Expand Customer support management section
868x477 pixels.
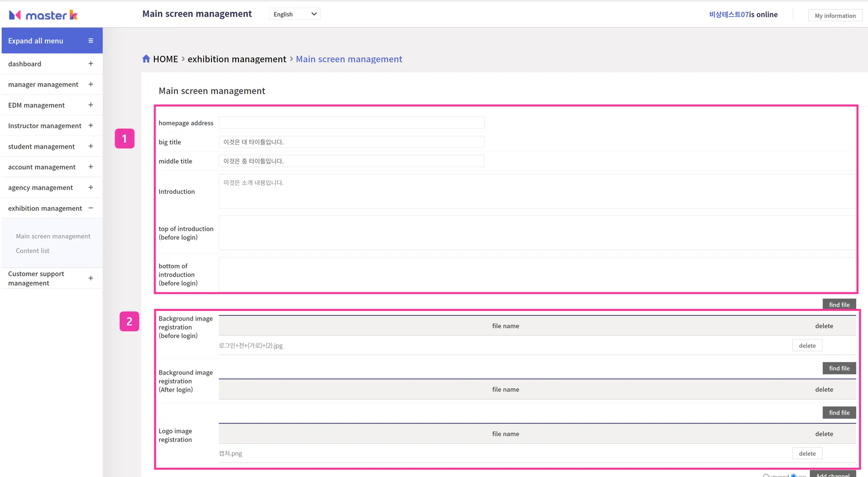(90, 278)
